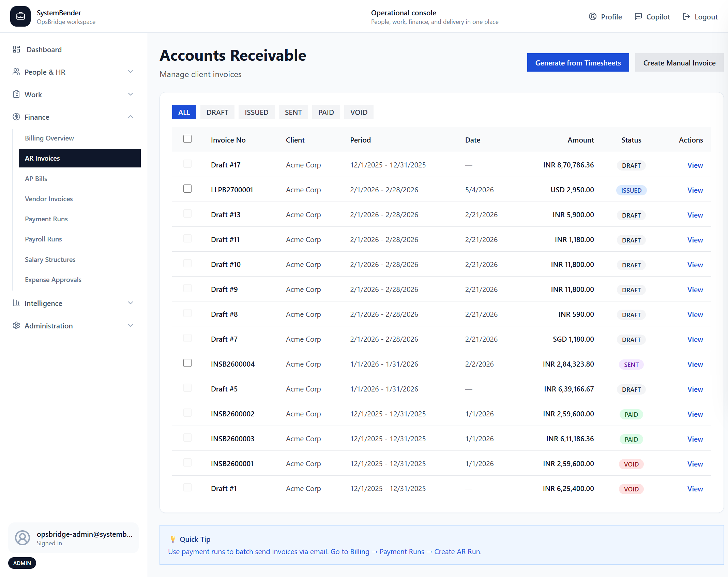The width and height of the screenshot is (728, 577).
Task: Check the Draft #17 row checkbox
Action: click(x=187, y=164)
